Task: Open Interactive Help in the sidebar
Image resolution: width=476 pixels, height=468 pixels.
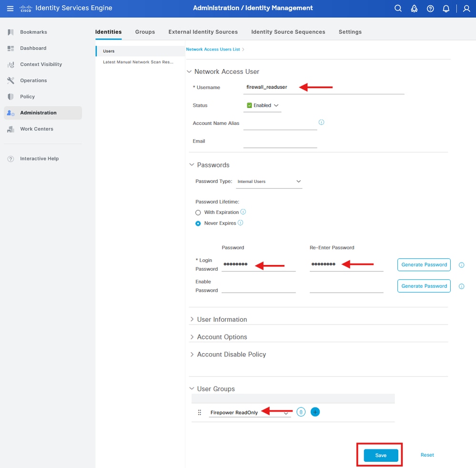Action: [x=43, y=159]
